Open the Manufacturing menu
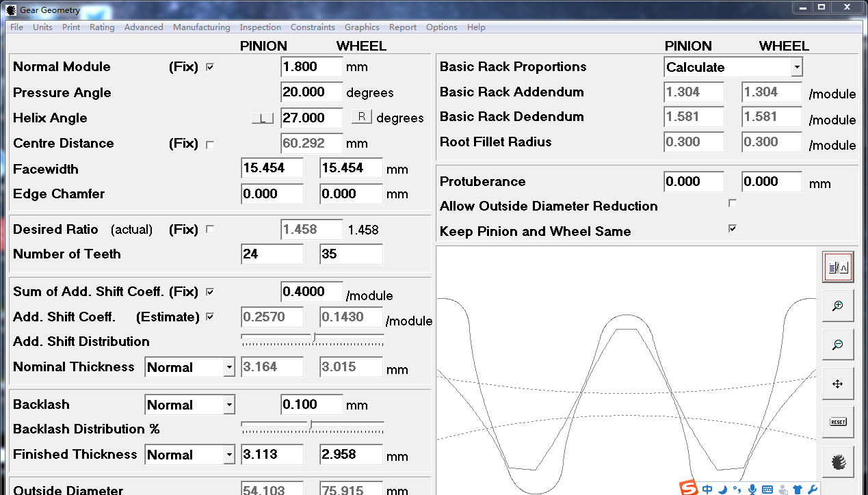 (201, 27)
